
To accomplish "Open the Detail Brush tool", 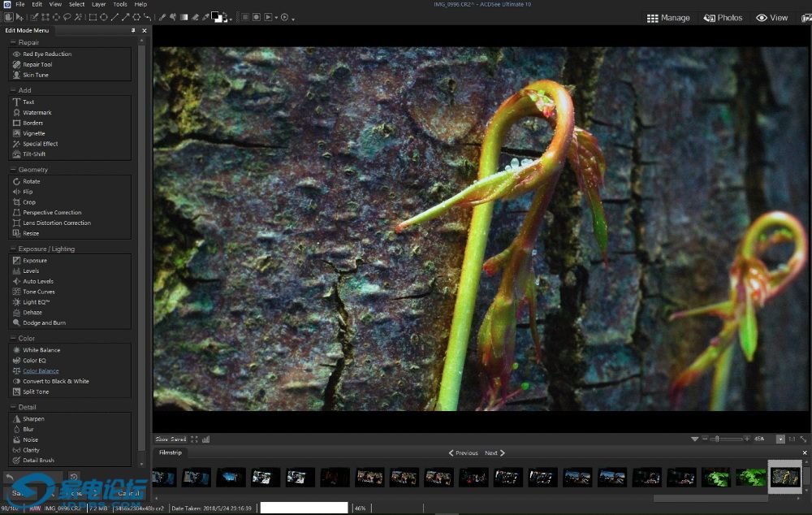I will (x=38, y=461).
